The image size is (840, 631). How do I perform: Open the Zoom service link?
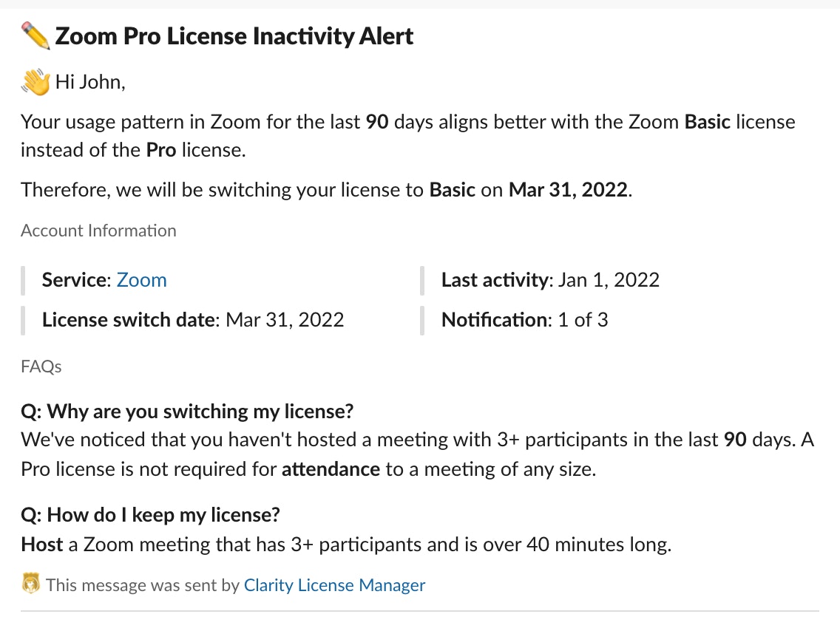(x=142, y=280)
